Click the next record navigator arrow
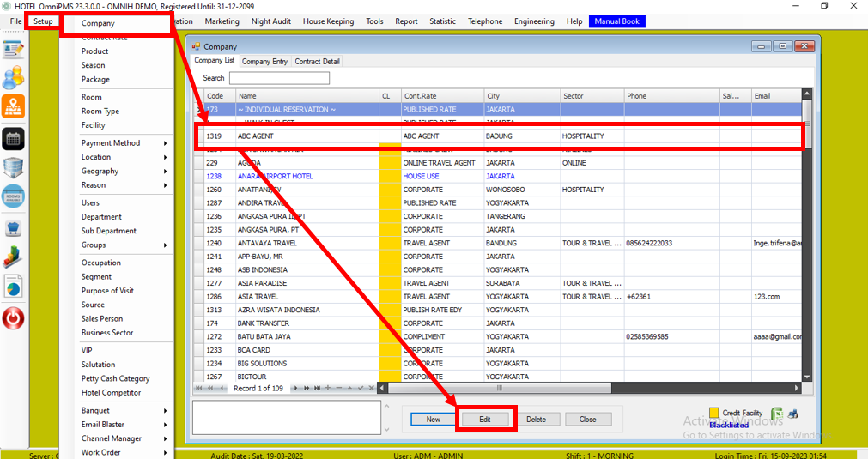This screenshot has height=459, width=868. click(x=295, y=388)
